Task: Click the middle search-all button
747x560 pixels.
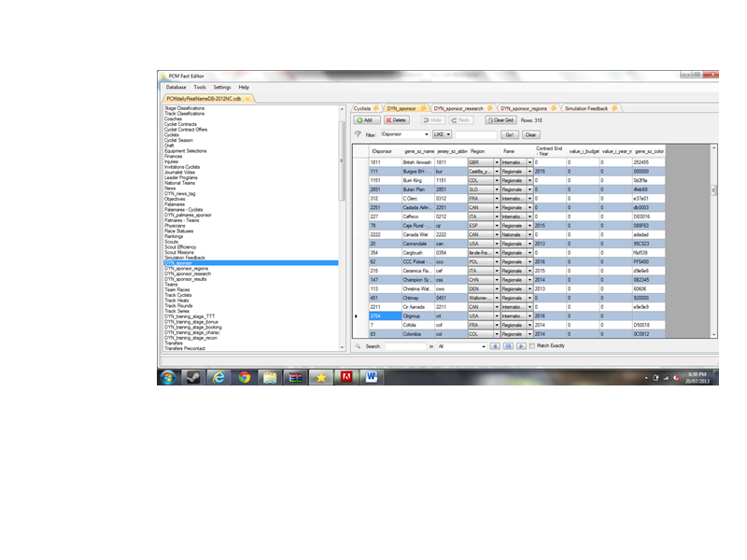Action: pyautogui.click(x=508, y=346)
